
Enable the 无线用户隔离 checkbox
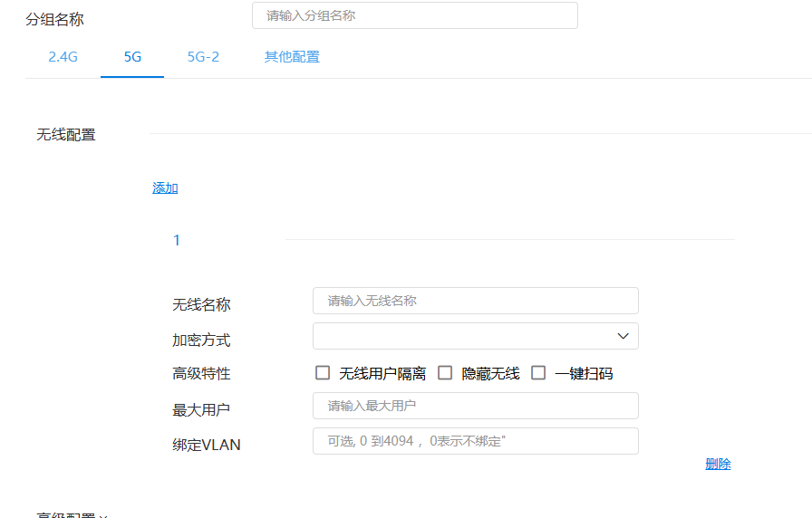coord(323,373)
